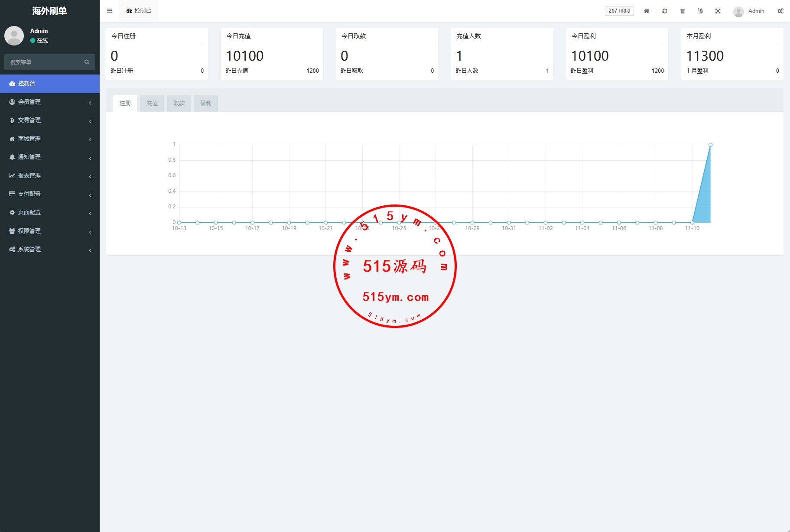Click the home icon in top bar
Viewport: 790px width, 532px height.
[x=646, y=11]
